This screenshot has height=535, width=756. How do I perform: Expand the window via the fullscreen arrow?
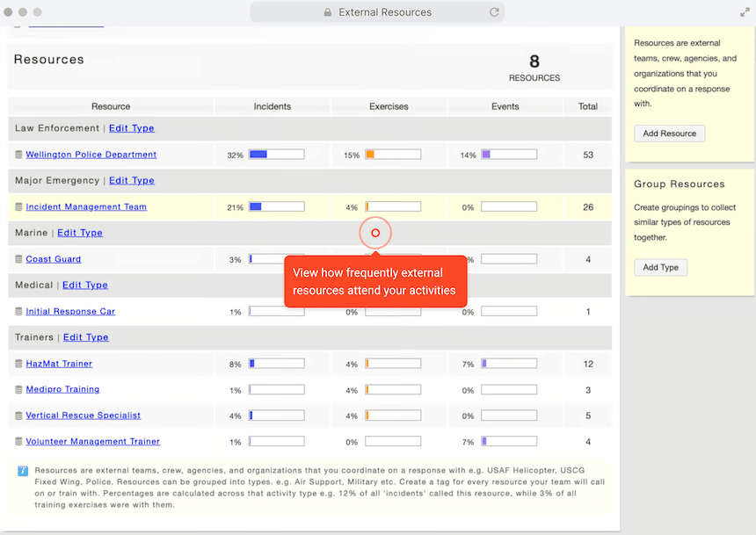tap(745, 11)
